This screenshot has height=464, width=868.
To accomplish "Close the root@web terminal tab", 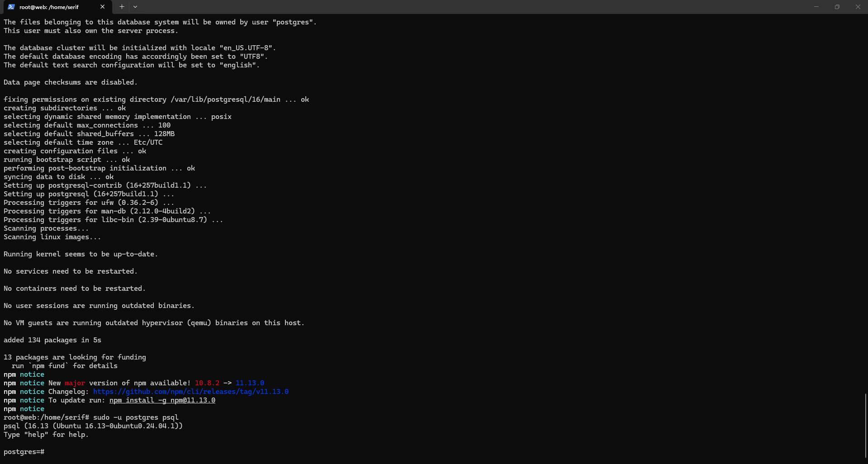I will [102, 7].
